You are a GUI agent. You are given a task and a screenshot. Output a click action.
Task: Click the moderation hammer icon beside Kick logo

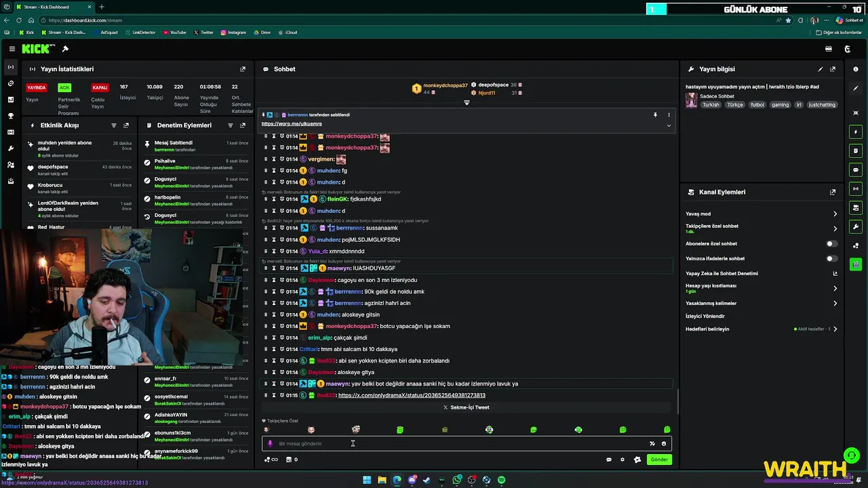point(65,49)
